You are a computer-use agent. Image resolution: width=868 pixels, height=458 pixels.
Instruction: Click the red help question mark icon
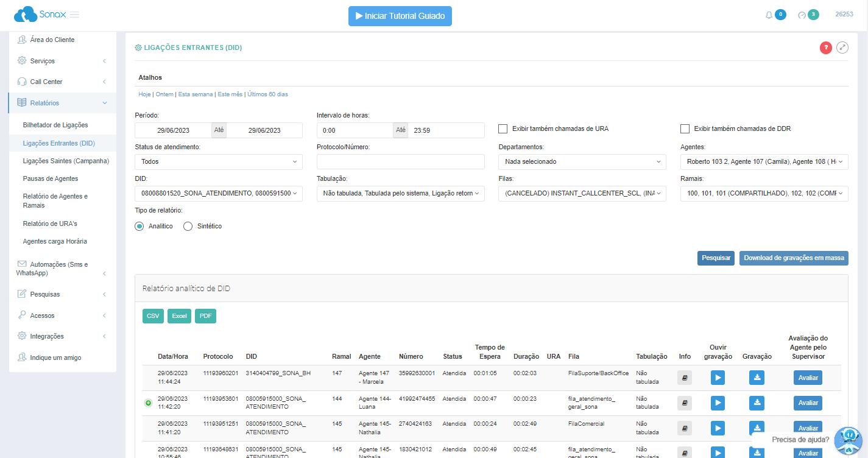[825, 48]
